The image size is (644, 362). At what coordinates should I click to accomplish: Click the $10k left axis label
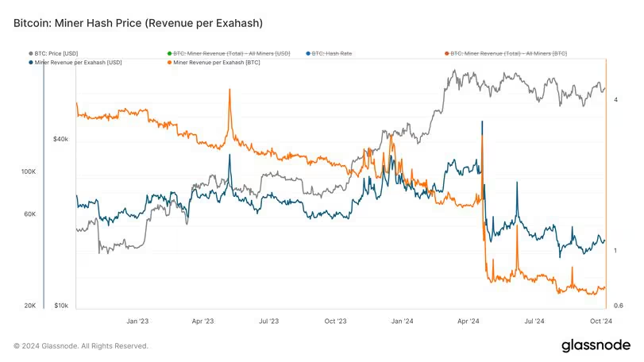(61, 306)
